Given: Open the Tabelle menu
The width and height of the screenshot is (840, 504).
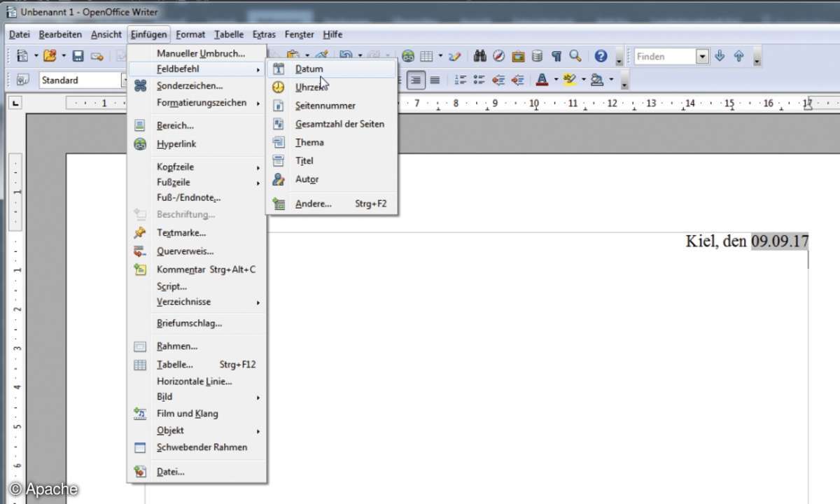Looking at the screenshot, I should [x=229, y=34].
